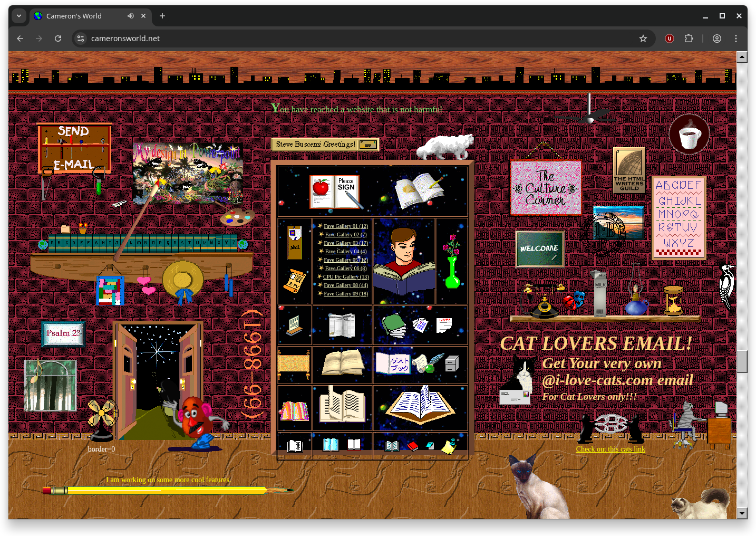Follow the Check out this cats link
The image size is (756, 536).
[610, 449]
